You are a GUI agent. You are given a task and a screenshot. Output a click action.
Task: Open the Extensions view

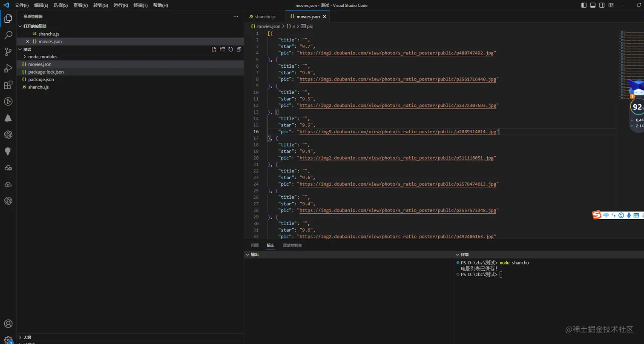[x=8, y=85]
